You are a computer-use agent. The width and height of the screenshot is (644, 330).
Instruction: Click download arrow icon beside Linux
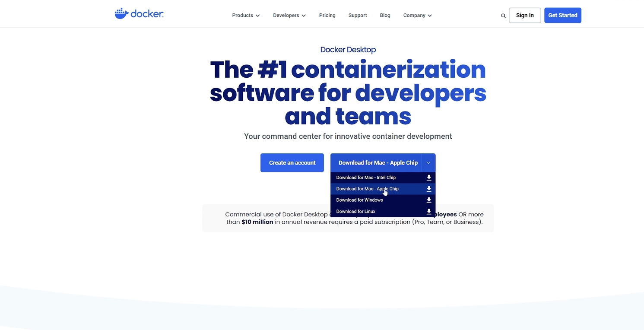tap(429, 211)
